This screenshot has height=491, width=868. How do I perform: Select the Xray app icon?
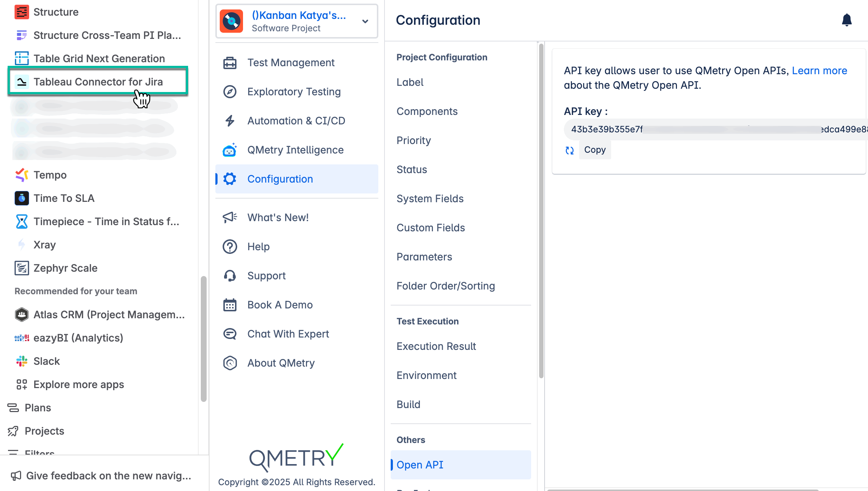[21, 244]
